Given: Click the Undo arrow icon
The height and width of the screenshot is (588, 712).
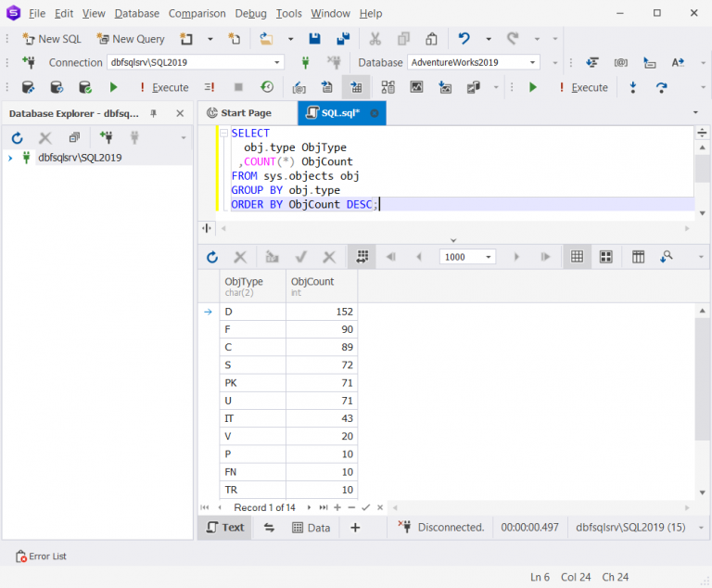Looking at the screenshot, I should pyautogui.click(x=464, y=39).
